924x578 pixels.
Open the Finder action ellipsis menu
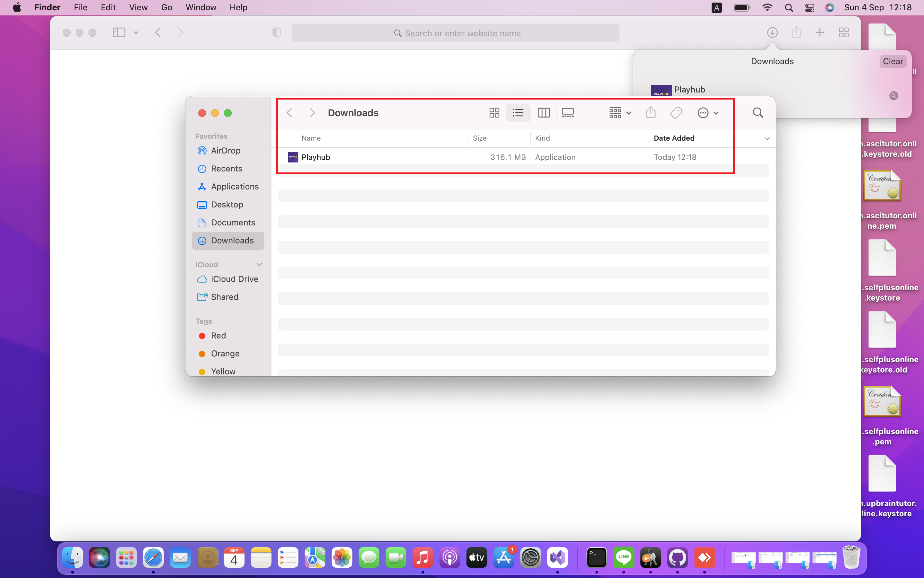pos(708,113)
